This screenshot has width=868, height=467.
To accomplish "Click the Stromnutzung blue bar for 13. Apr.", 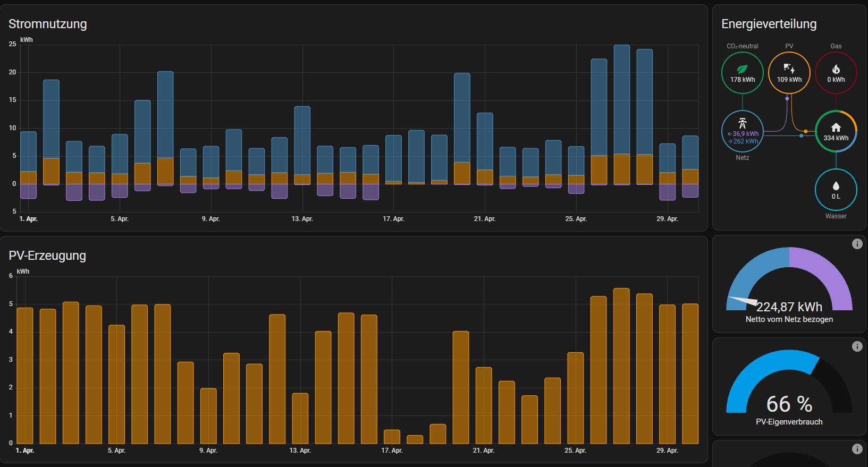I will coord(302,140).
